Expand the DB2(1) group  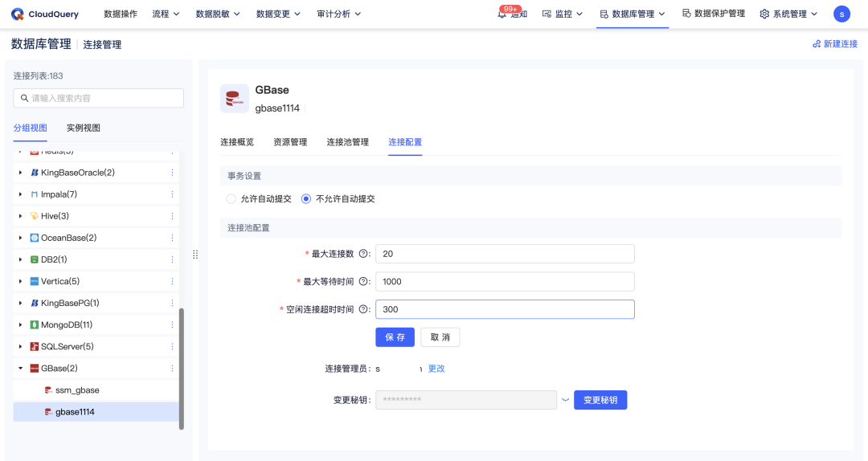point(20,259)
